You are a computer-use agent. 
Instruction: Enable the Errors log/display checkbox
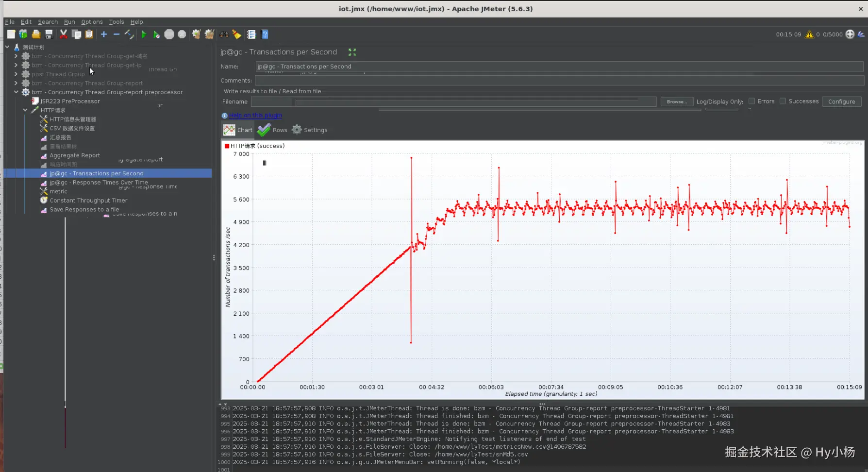751,101
